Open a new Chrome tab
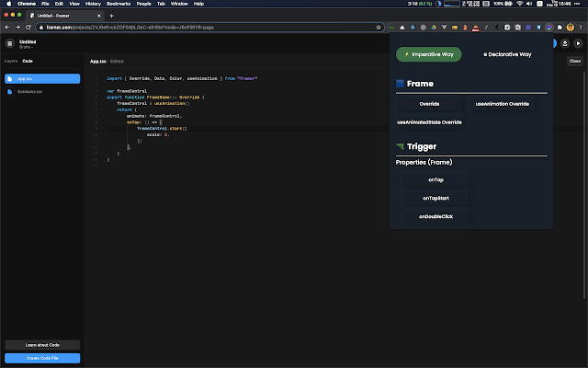 click(x=111, y=16)
